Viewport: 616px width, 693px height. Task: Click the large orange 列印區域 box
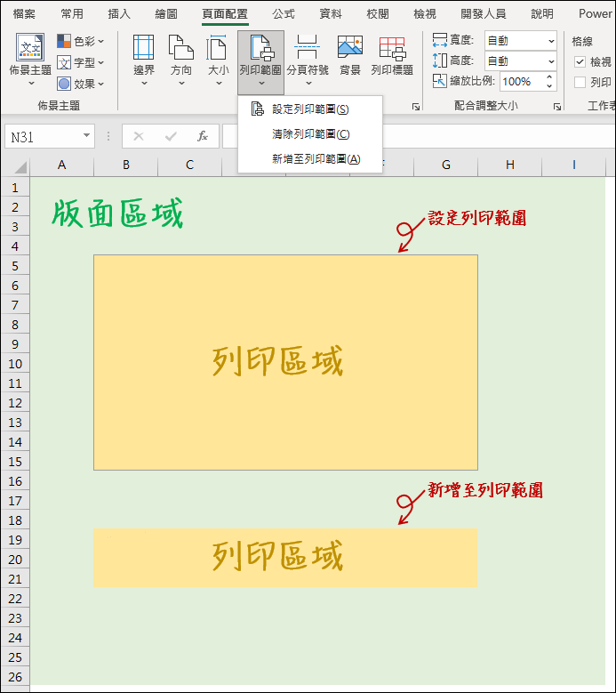pos(285,362)
